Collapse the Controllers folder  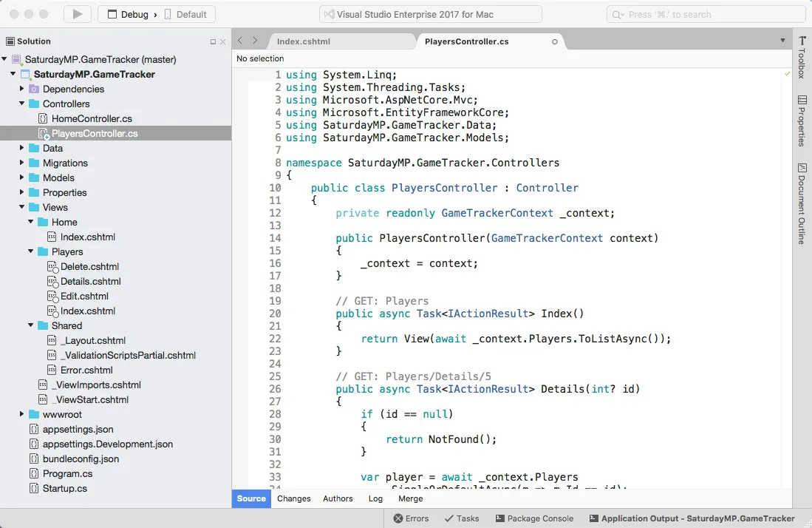(21, 104)
